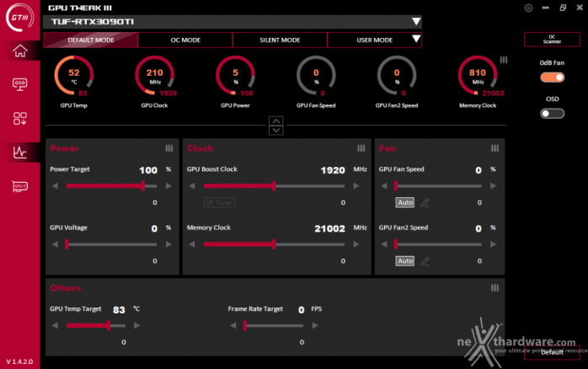The width and height of the screenshot is (588, 369).
Task: Click the GPU Boost Clock slider handle
Action: (274, 185)
